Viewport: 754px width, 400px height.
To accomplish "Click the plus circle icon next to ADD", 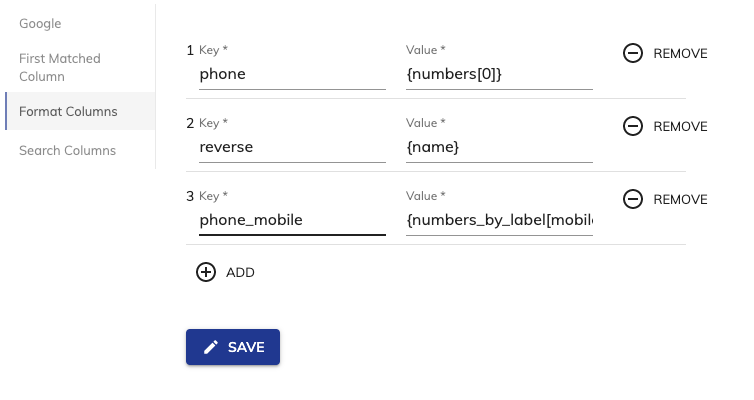I will (206, 272).
